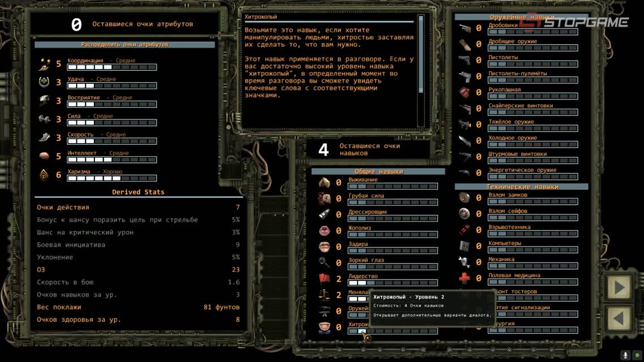Go to next step with right arrow
The image size is (644, 362).
tap(619, 287)
